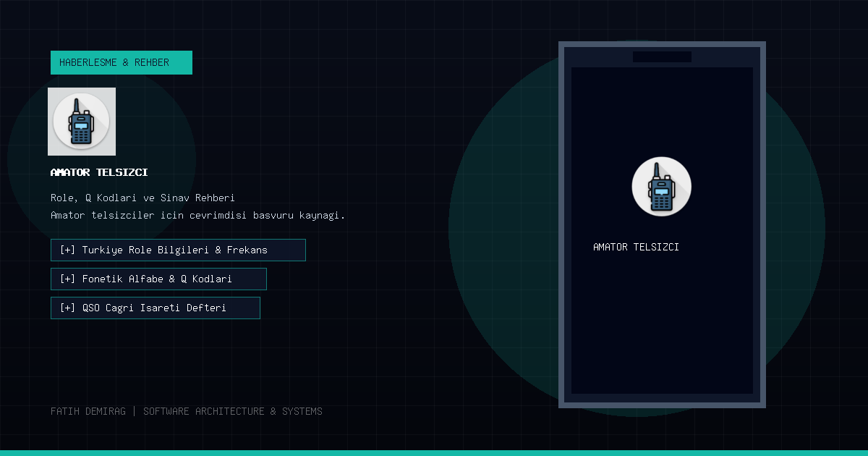This screenshot has height=456, width=868.
Task: Expand QSO Cagri Isareti Defteri
Action: [x=156, y=308]
